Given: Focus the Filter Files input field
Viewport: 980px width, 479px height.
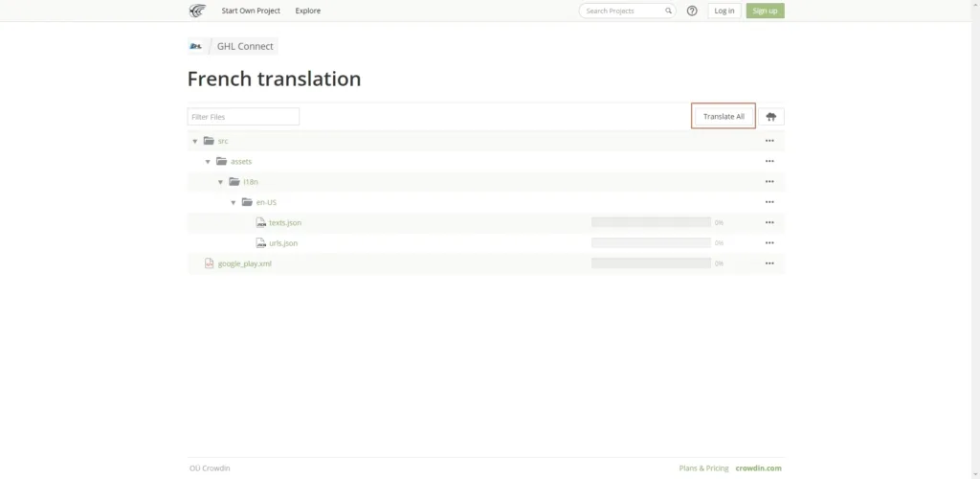Looking at the screenshot, I should [x=243, y=117].
